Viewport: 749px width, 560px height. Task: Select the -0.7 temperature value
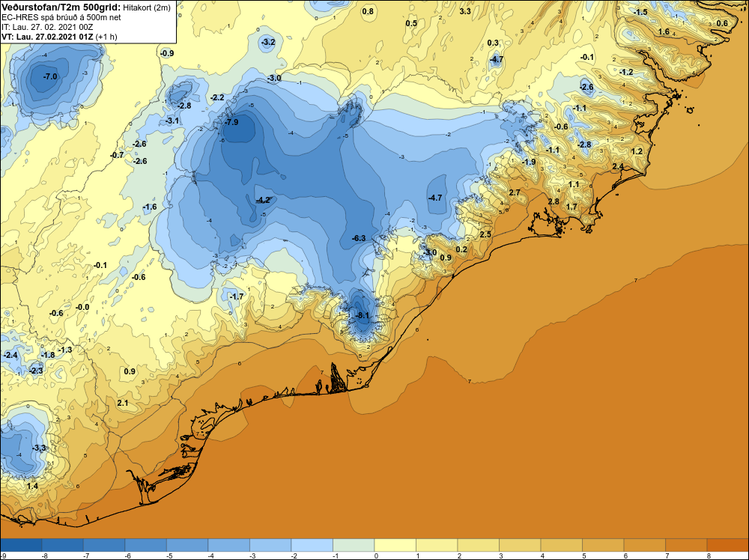tap(117, 155)
